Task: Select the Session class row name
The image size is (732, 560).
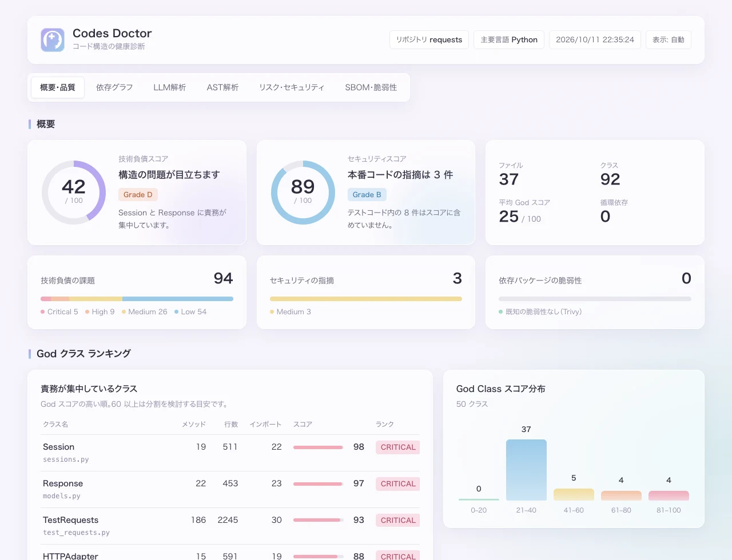Action: (x=58, y=447)
